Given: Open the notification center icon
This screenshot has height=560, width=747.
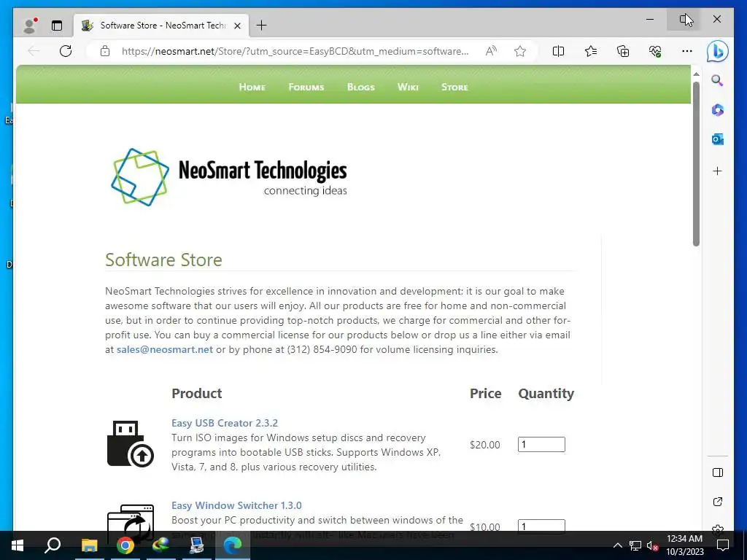Looking at the screenshot, I should tap(723, 545).
